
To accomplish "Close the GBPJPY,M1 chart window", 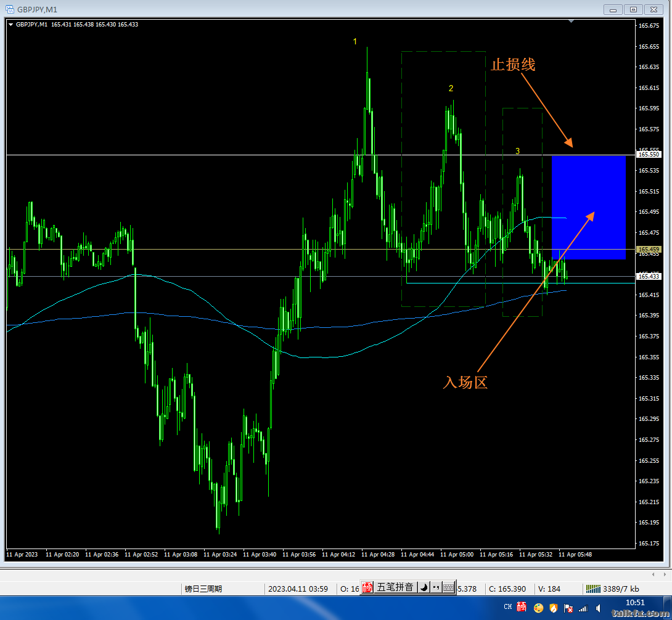I will click(x=654, y=9).
